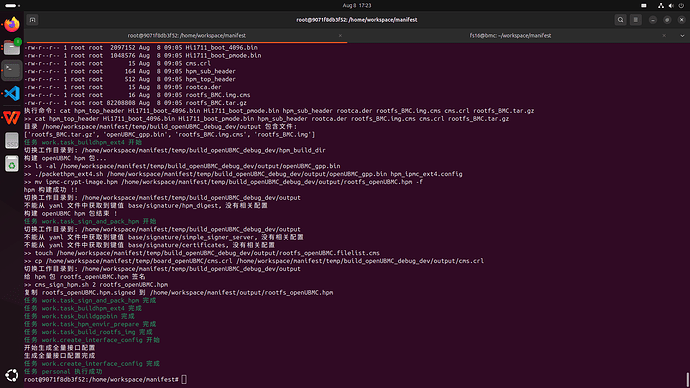
Task: Click 'work.task_buildhpm_ext4 完成' line
Action: click(83, 308)
